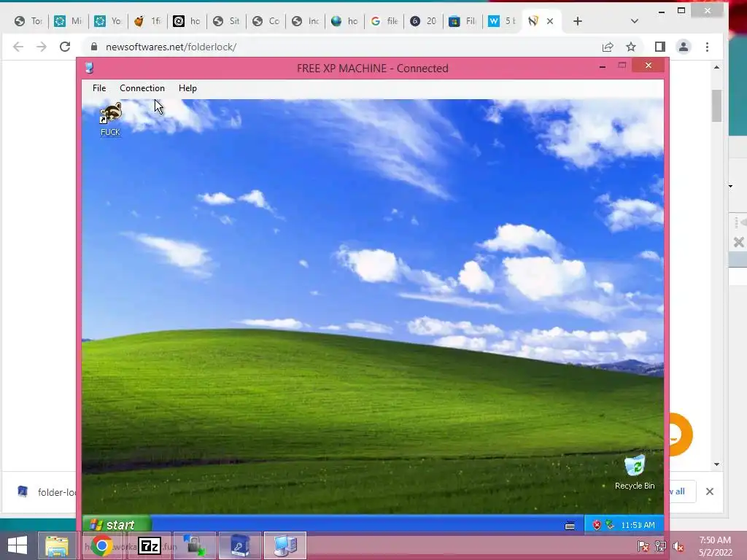
Task: Click the XP tray network connection icon
Action: click(x=610, y=525)
